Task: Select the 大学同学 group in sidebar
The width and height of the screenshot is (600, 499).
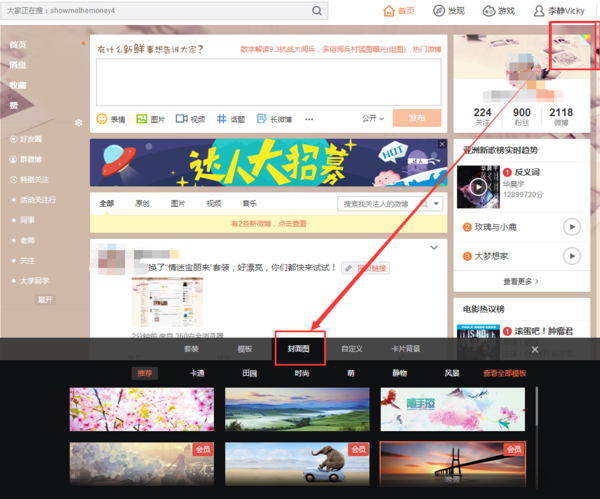Action: point(34,281)
